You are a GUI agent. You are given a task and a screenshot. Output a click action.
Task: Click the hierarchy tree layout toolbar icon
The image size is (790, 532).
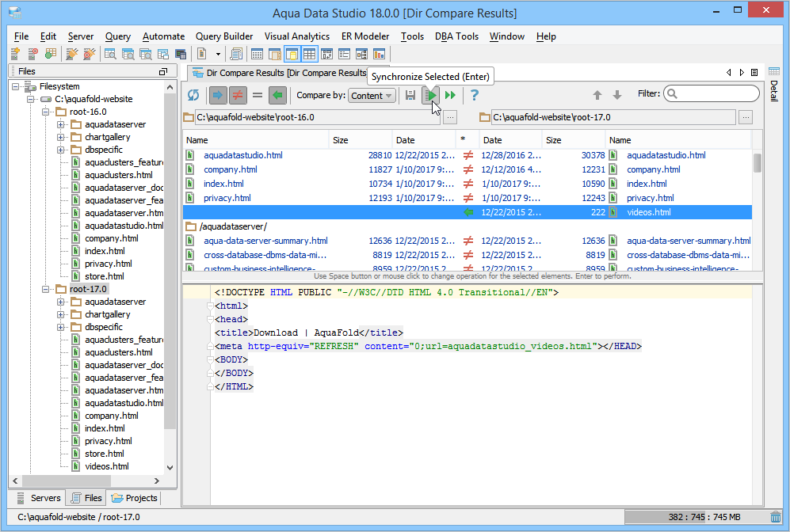361,54
